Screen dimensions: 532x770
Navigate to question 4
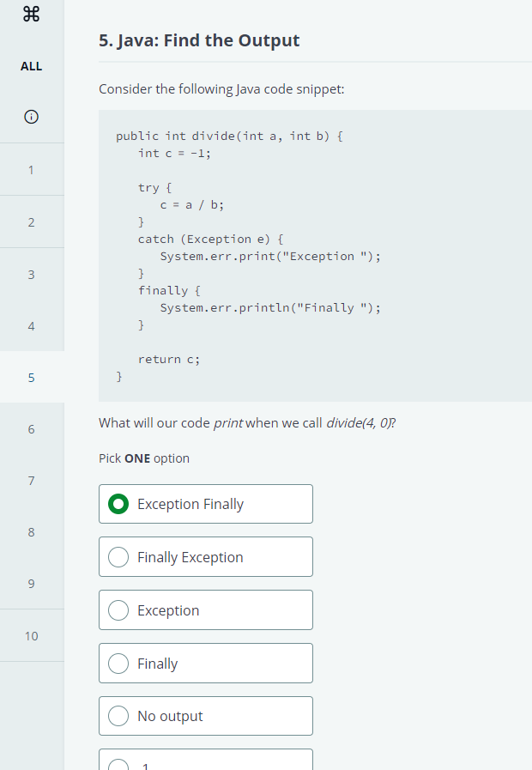tap(32, 325)
